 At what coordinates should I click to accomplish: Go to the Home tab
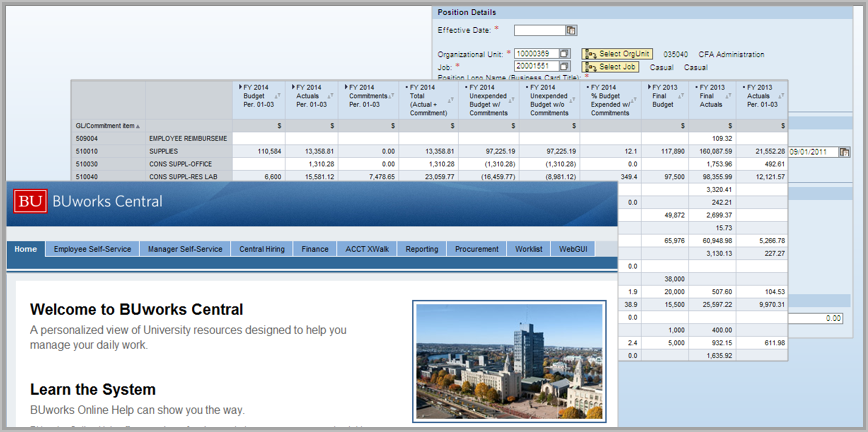(25, 249)
